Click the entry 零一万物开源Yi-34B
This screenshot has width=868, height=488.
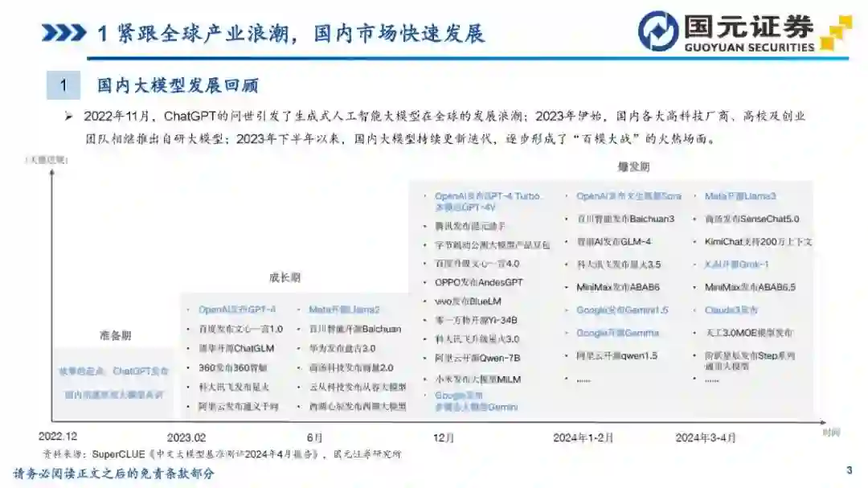[476, 320]
